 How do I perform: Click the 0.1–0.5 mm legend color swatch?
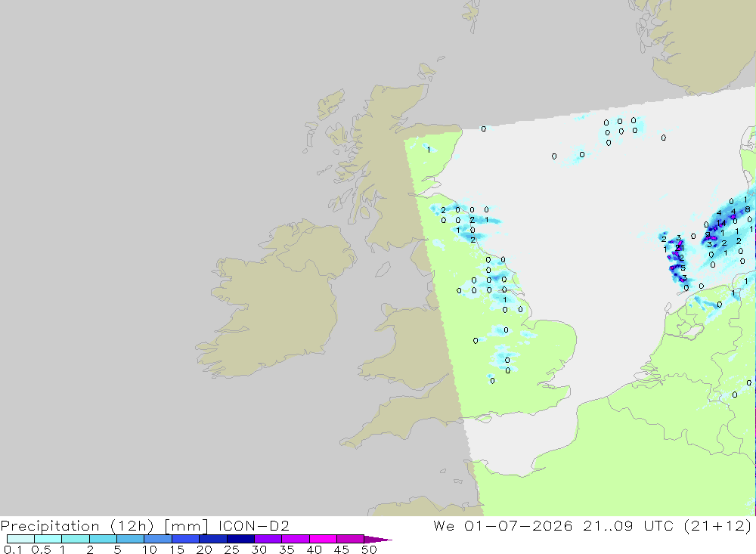click(20, 539)
